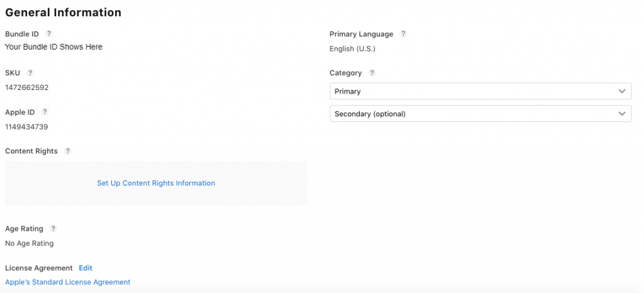
Task: Click the License Agreement label
Action: (38, 268)
